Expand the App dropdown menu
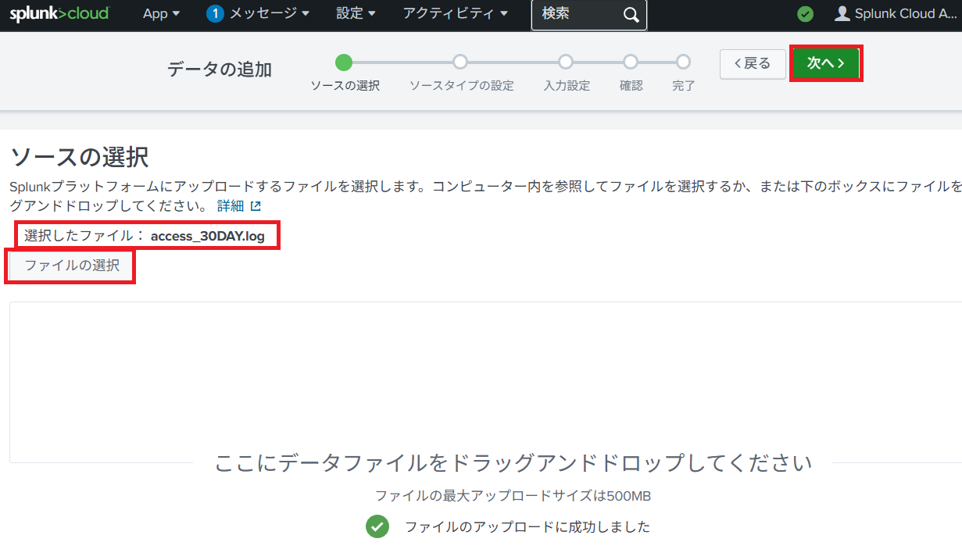Image resolution: width=962 pixels, height=560 pixels. click(161, 14)
